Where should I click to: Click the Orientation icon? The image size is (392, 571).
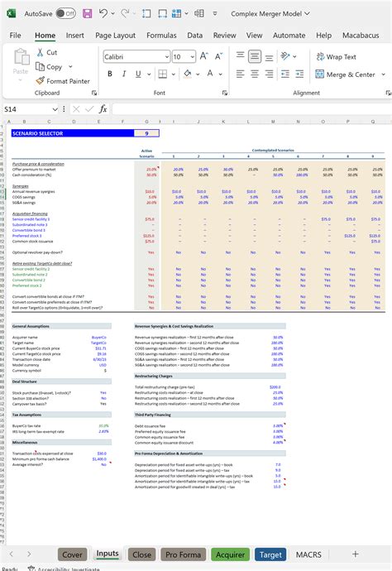tap(285, 56)
